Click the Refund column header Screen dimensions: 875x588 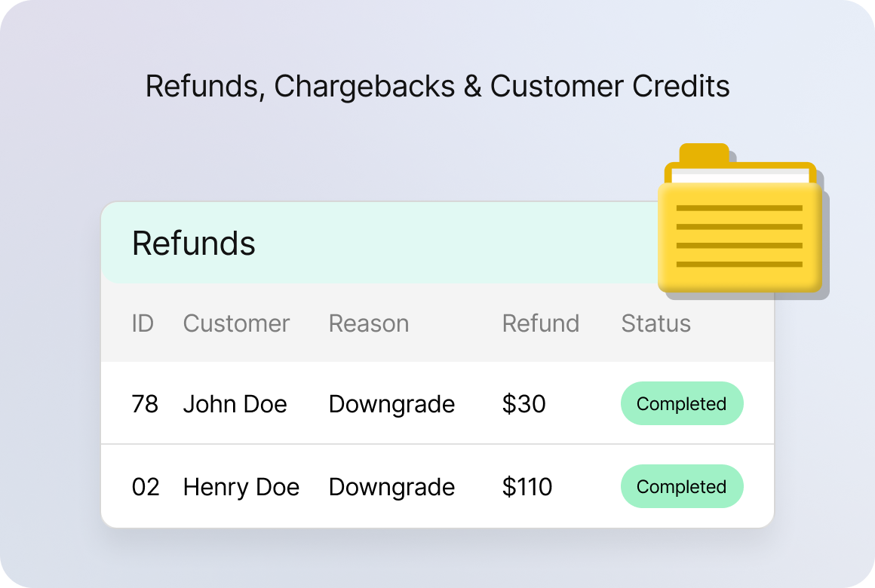pyautogui.click(x=541, y=323)
